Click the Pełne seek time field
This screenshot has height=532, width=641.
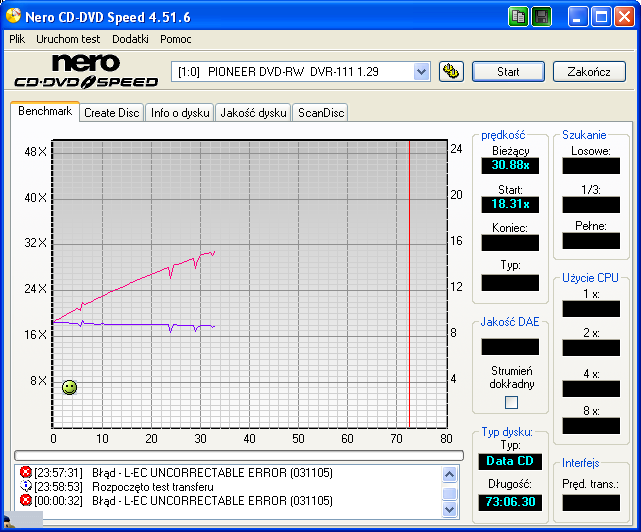(x=591, y=241)
